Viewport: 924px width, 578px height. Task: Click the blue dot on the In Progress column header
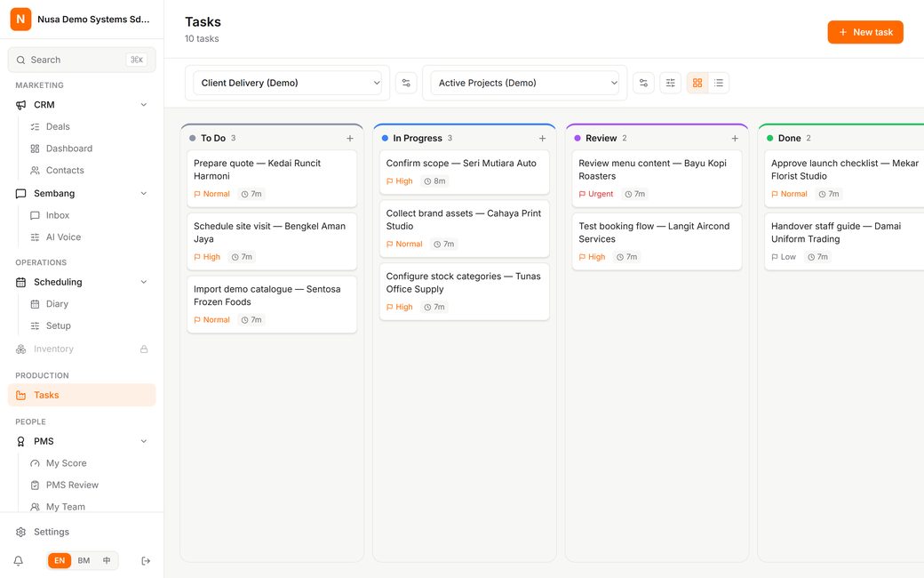385,138
